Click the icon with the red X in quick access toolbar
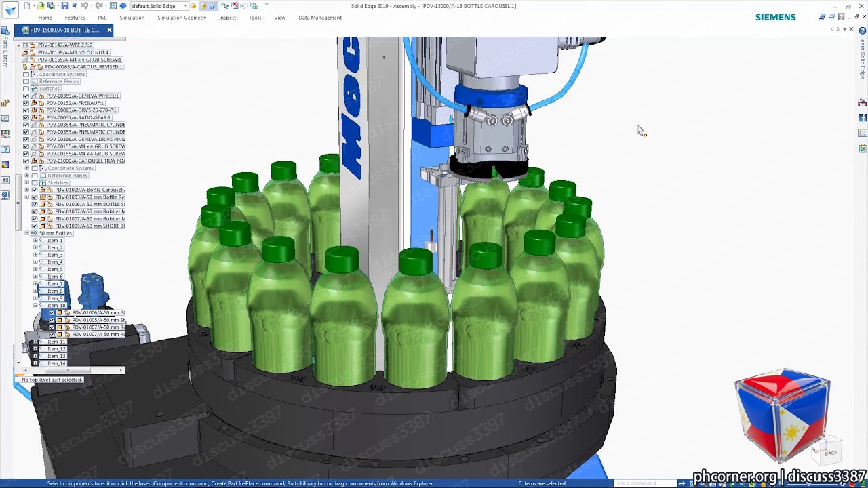 pos(235,6)
